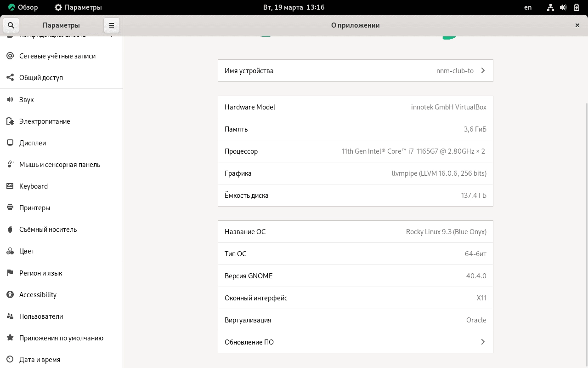Select Цвет settings panel
Viewport: 588px width, 368px height.
62,251
